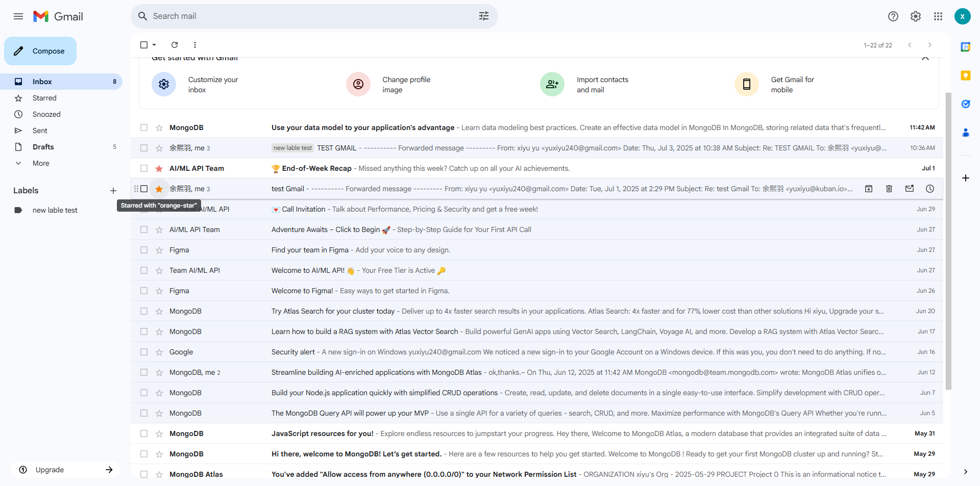Click the Import contacts and mail icon
This screenshot has height=486, width=980.
click(x=552, y=84)
